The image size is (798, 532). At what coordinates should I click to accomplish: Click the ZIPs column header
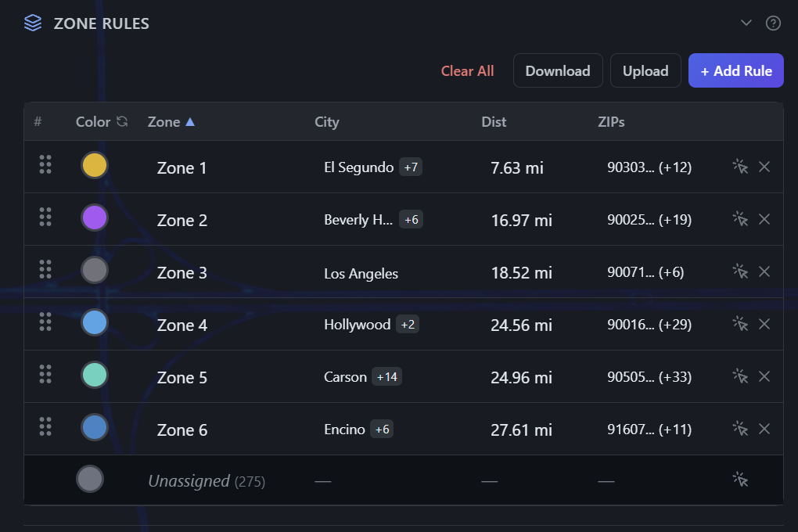click(611, 122)
